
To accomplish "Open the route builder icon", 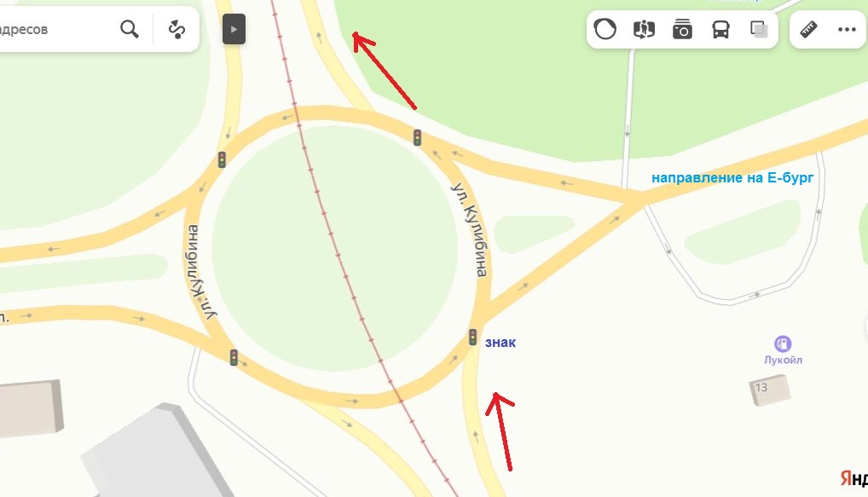I will coord(176,29).
